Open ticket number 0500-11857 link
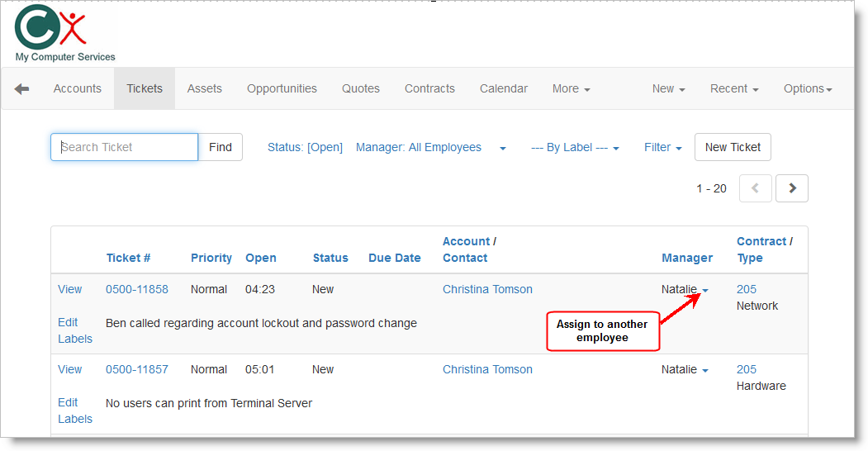The height and width of the screenshot is (451, 868). tap(136, 369)
